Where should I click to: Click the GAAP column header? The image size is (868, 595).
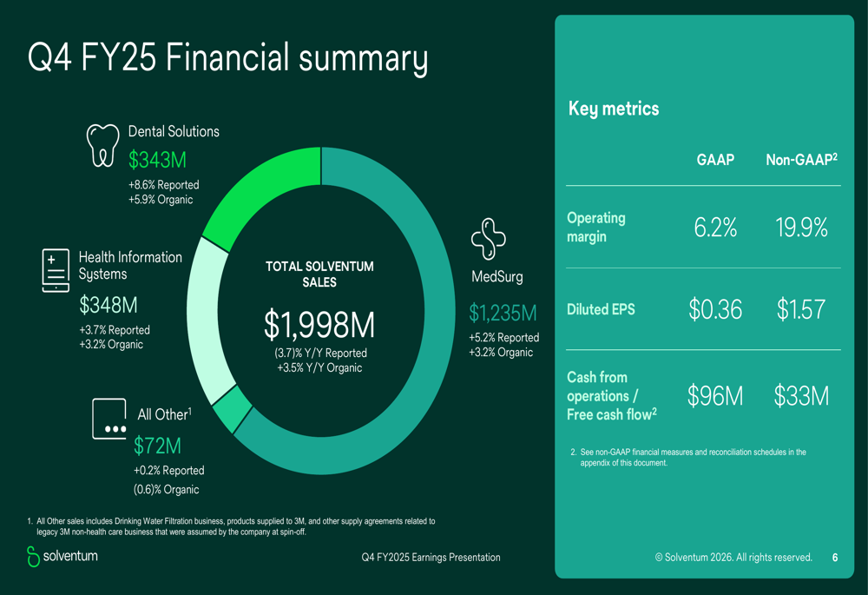coord(715,161)
